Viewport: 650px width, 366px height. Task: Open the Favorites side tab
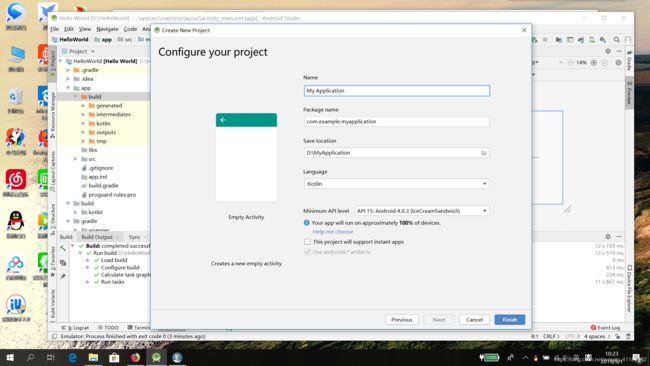[53, 262]
